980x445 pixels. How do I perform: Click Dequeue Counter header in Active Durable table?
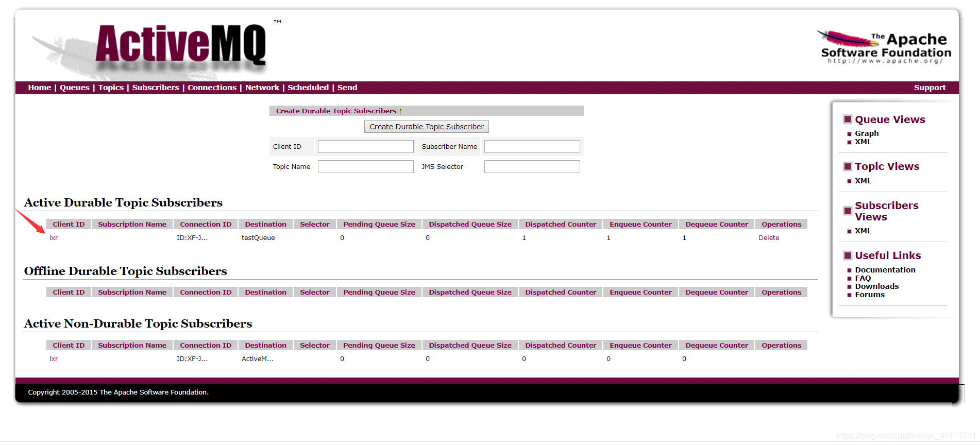click(x=717, y=224)
